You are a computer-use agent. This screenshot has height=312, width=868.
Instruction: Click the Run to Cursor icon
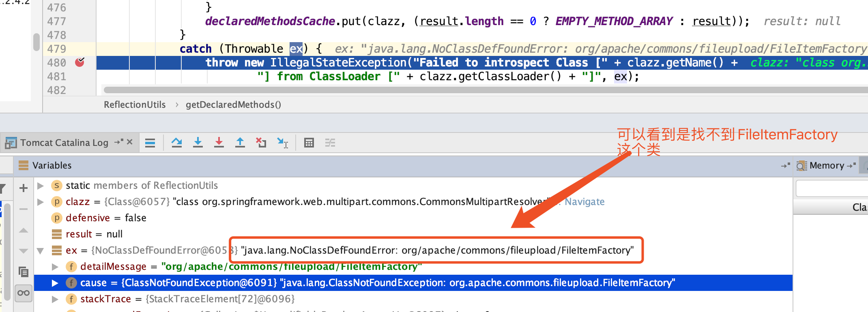(282, 143)
